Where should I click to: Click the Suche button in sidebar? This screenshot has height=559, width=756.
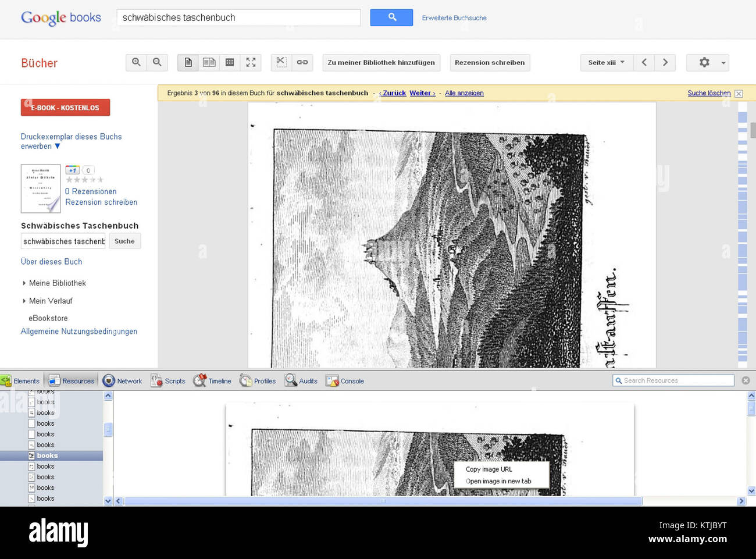124,241
